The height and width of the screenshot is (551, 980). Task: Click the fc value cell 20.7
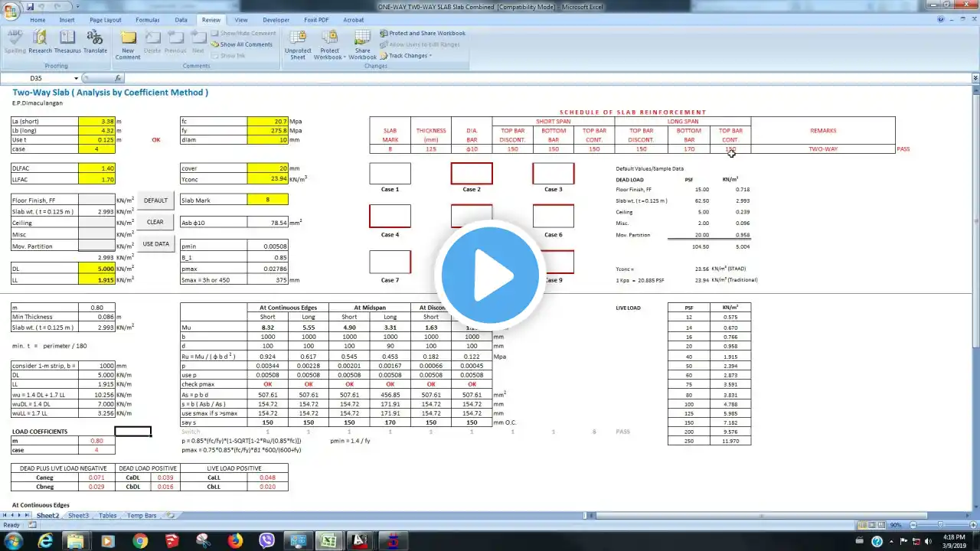coord(268,121)
